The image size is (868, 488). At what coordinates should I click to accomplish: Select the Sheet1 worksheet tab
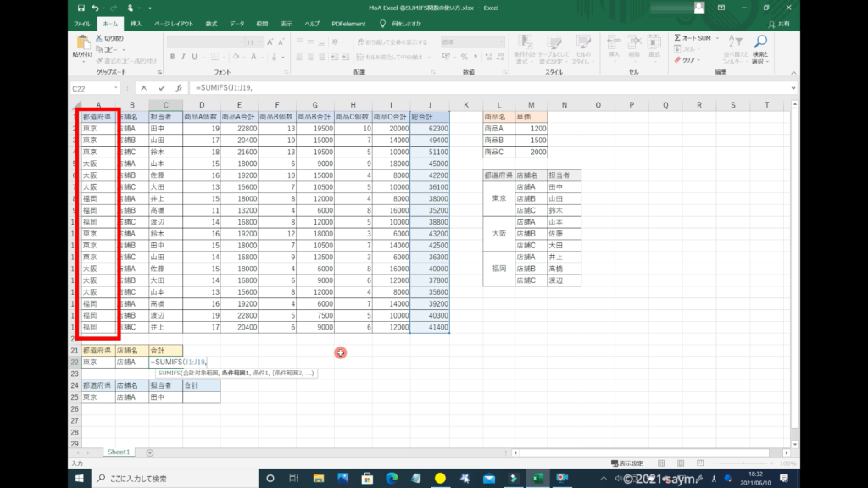pos(117,452)
